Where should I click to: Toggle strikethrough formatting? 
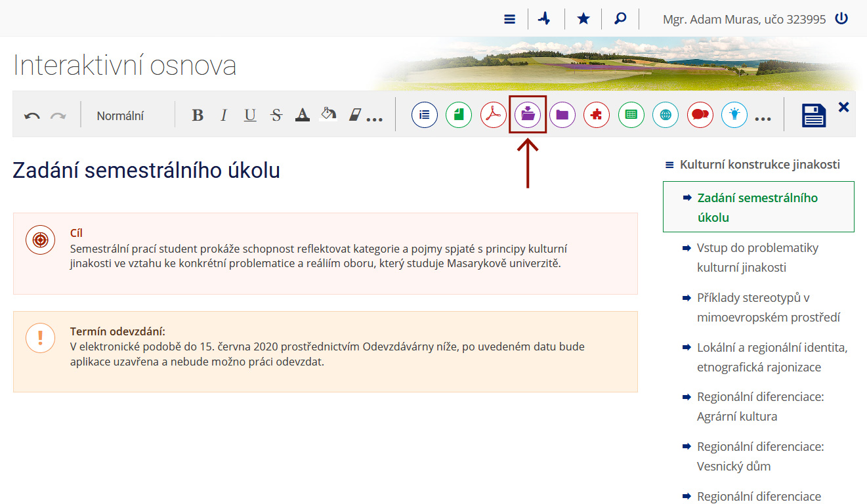pos(276,115)
